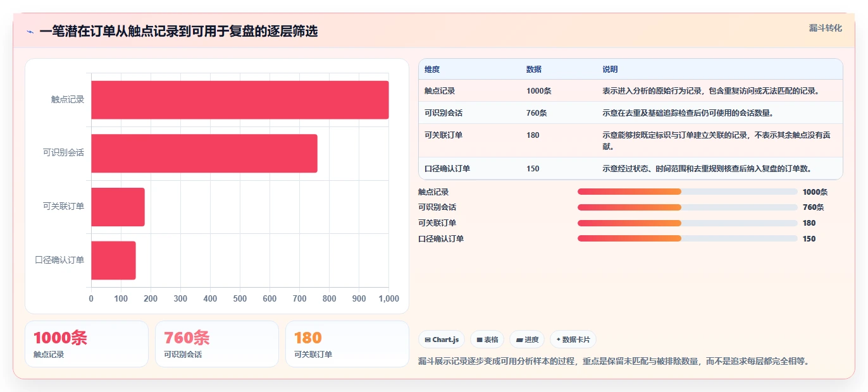868x392 pixels.
Task: Click the 漏斗转化 label at top right
Action: point(826,28)
